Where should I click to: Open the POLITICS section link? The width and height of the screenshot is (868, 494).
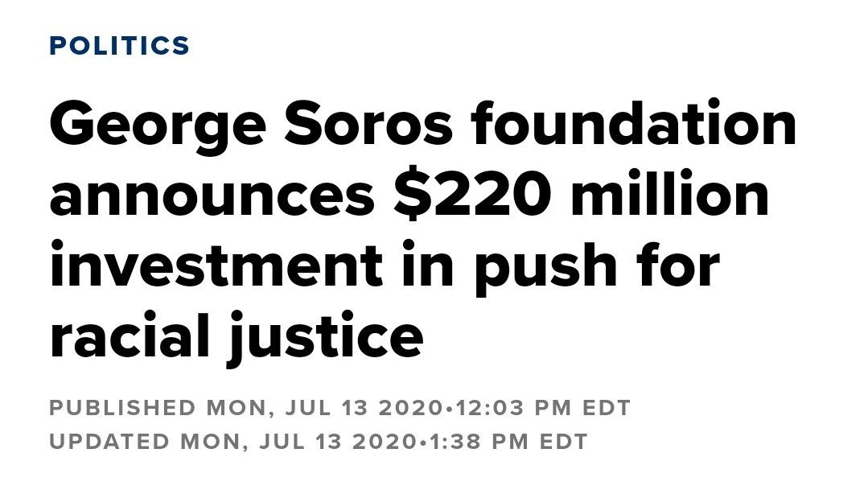(119, 46)
